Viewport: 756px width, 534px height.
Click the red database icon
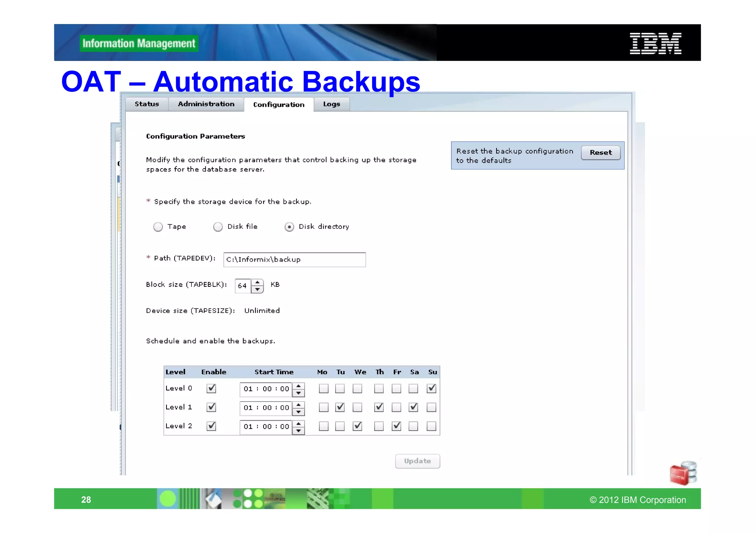(683, 473)
